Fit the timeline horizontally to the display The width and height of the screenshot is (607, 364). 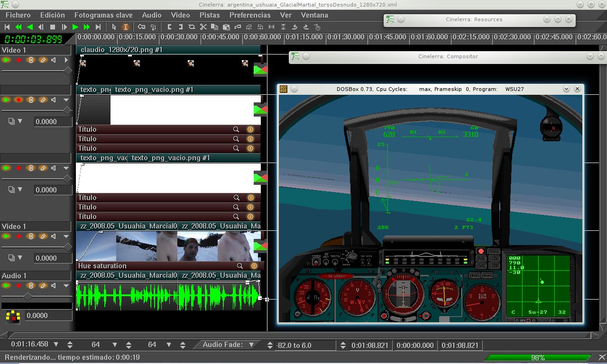[x=272, y=27]
